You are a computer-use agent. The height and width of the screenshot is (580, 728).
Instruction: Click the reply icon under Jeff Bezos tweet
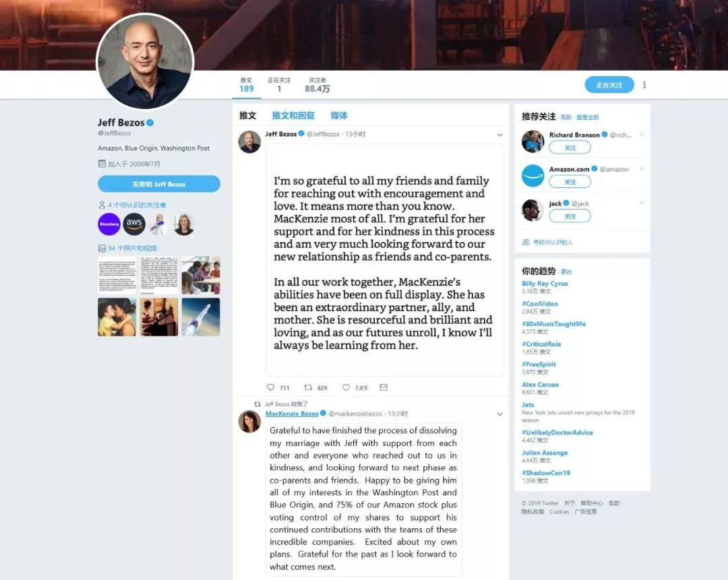tap(271, 387)
